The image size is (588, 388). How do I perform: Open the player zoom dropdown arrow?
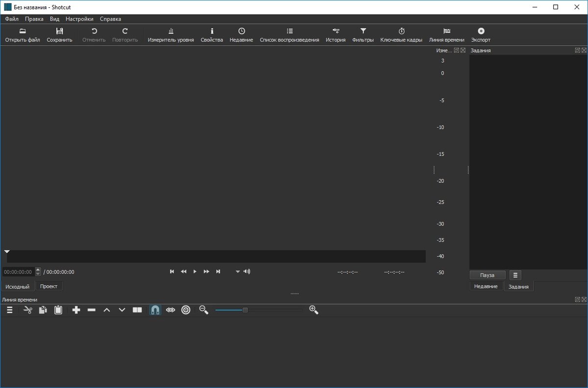[238, 271]
